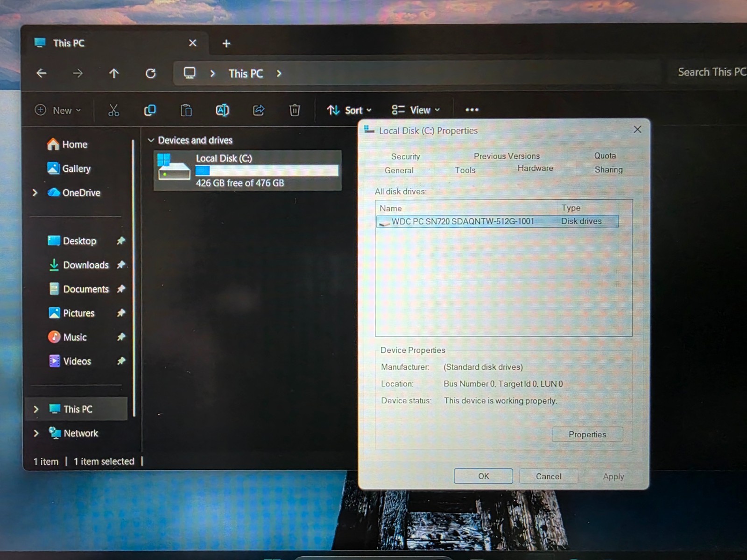Click OK in the Properties dialog
This screenshot has width=747, height=560.
(x=483, y=476)
